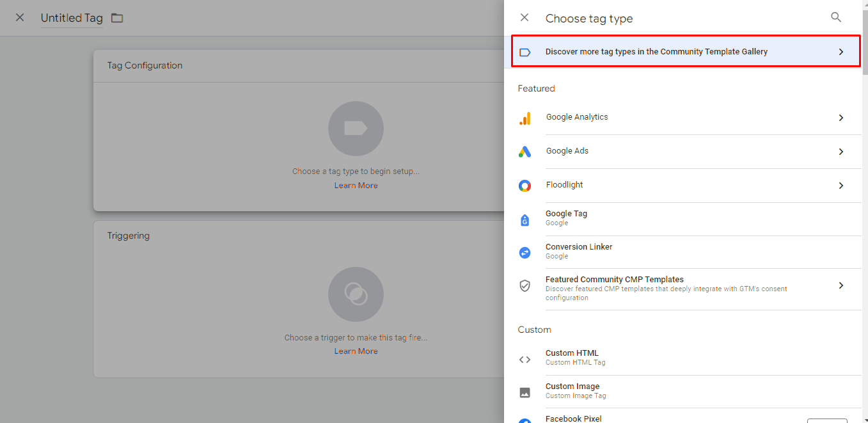Click the tag icon in Community Template Gallery row
868x423 pixels.
coord(525,52)
